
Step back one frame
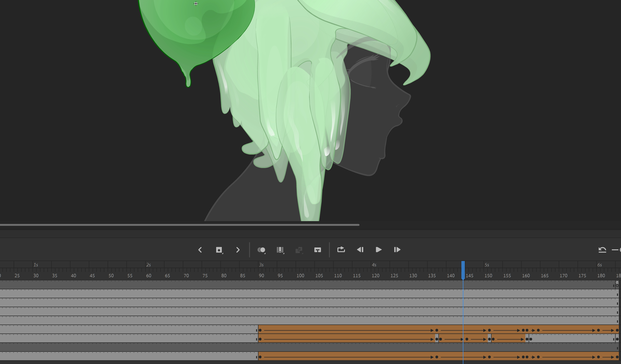[360, 250]
